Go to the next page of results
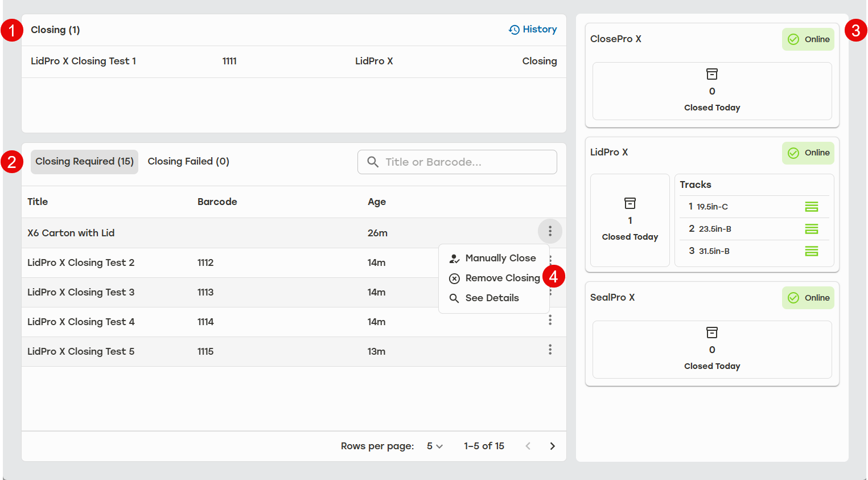This screenshot has height=480, width=868. click(552, 446)
